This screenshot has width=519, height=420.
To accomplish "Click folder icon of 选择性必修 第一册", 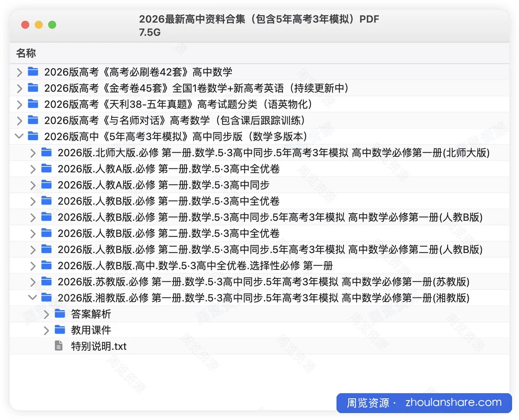I will (x=47, y=265).
